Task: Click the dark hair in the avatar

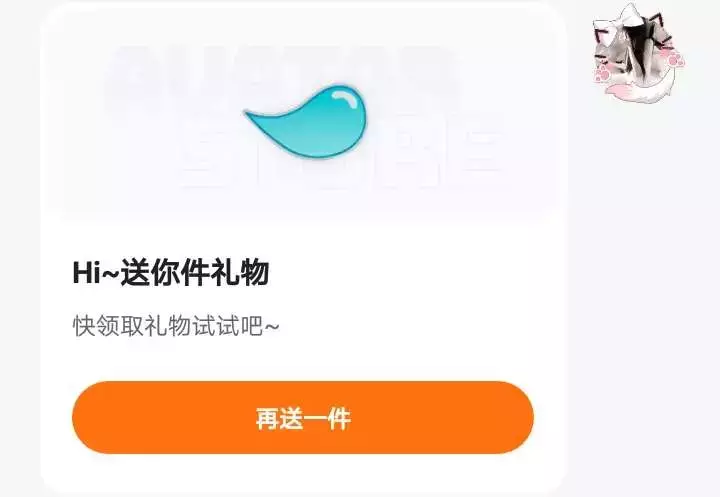Action: point(641,46)
